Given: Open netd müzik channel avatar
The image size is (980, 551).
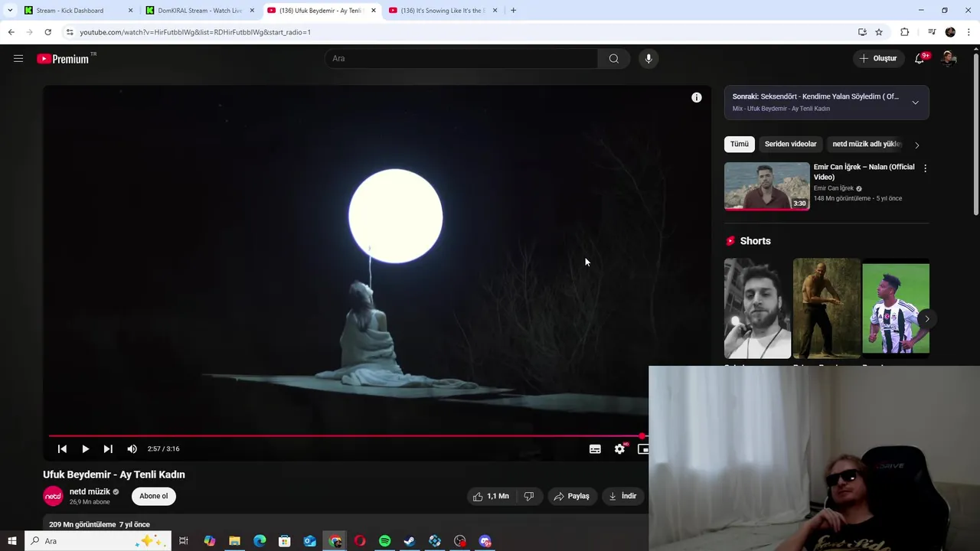Looking at the screenshot, I should (x=53, y=496).
